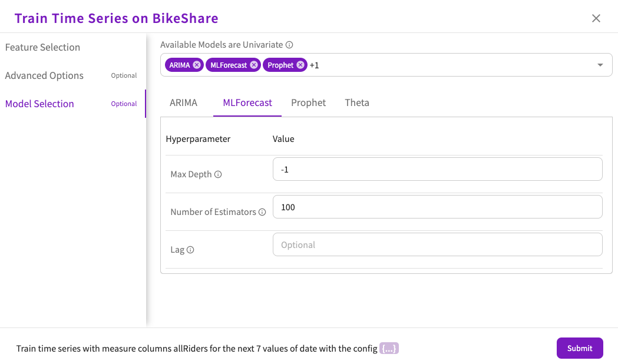Image resolution: width=618 pixels, height=364 pixels.
Task: Click the Number of Estimators field
Action: pos(438,207)
